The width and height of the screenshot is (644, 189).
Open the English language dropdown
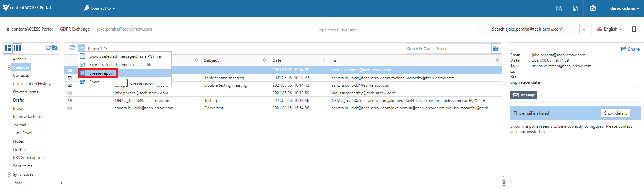[609, 29]
